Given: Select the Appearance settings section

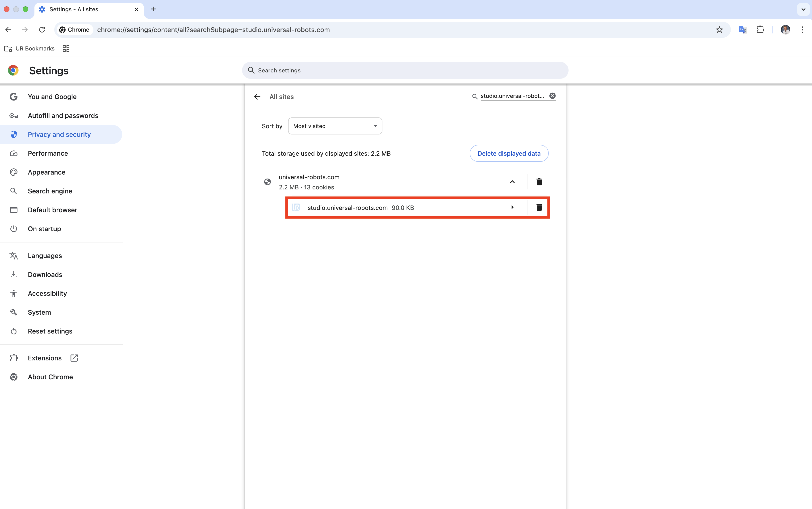Looking at the screenshot, I should pos(46,172).
